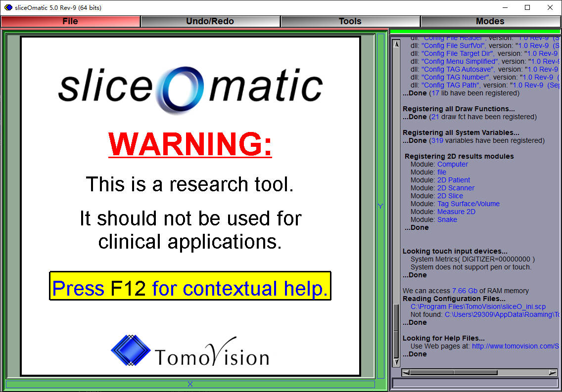
Task: Open the tomovision.com web pages link
Action: pyautogui.click(x=515, y=346)
